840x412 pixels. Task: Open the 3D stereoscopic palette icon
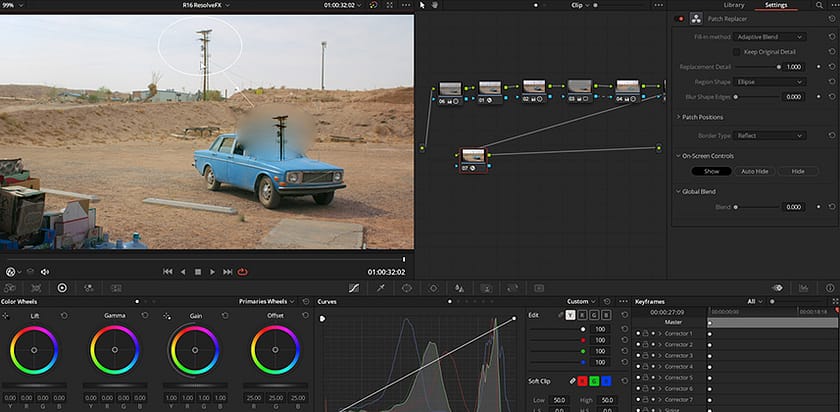[x=539, y=288]
